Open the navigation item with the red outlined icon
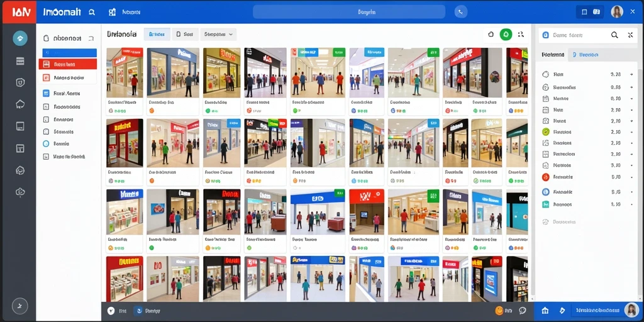Image resolution: width=644 pixels, height=322 pixels. click(68, 77)
